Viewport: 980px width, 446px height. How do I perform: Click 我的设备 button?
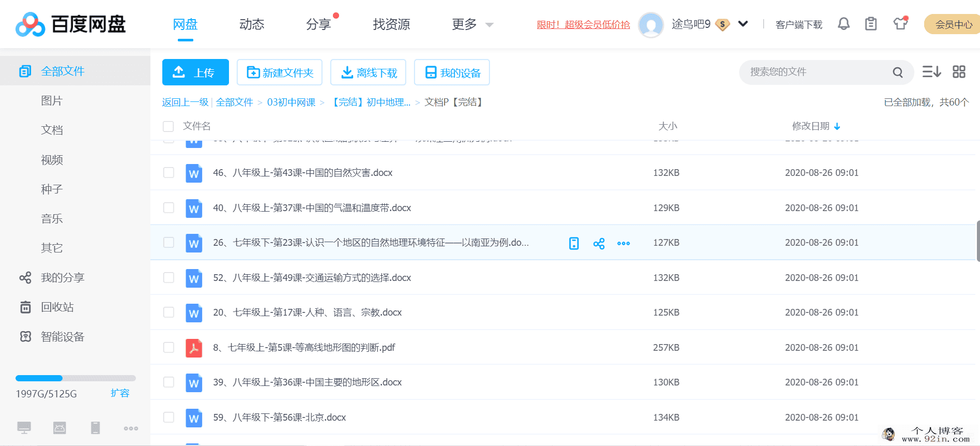[x=452, y=72]
